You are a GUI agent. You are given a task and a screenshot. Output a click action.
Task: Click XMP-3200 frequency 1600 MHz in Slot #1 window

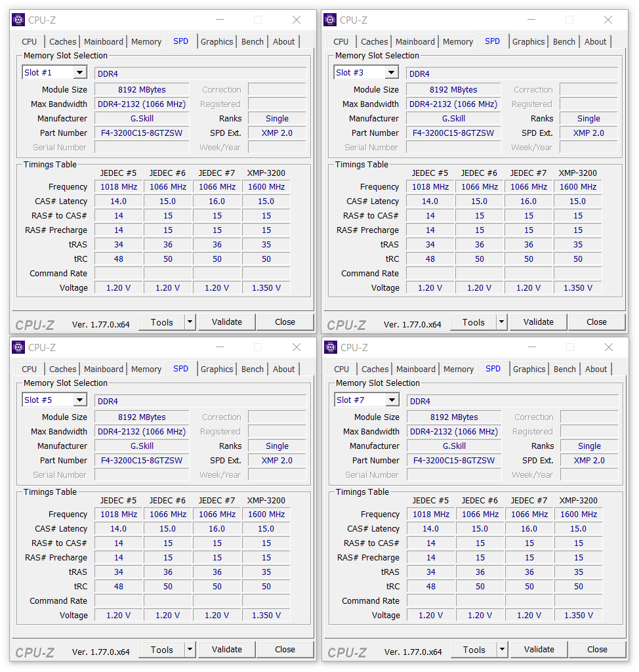pos(266,187)
